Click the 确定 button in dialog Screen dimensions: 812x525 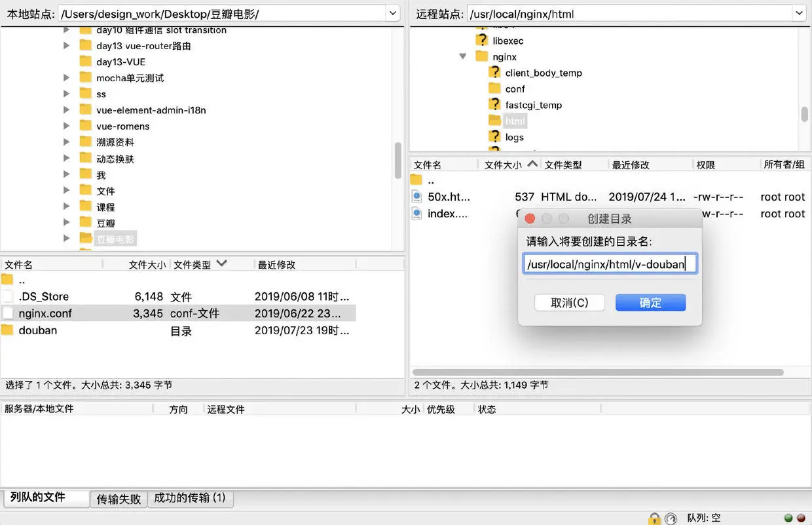pos(650,303)
